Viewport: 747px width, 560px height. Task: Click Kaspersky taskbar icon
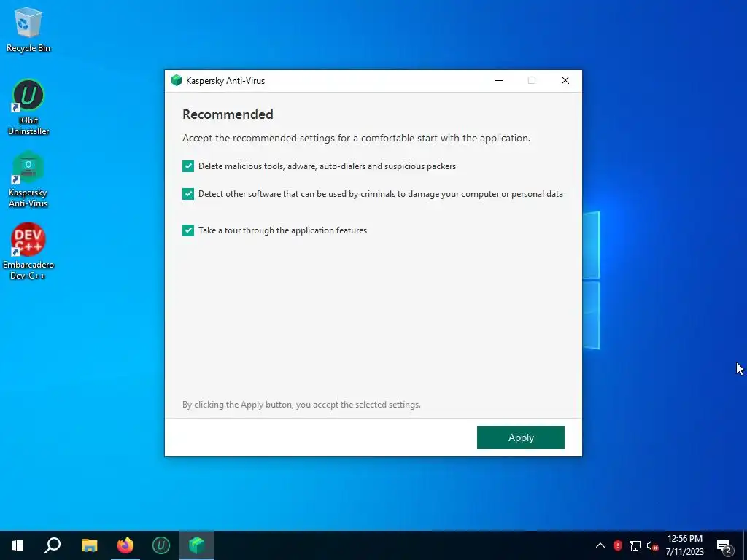(197, 545)
